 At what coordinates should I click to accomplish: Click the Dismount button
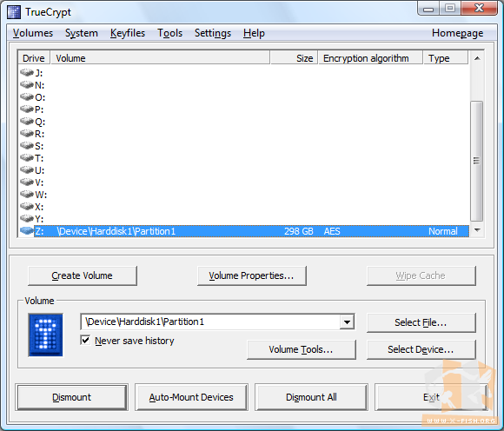pos(71,397)
